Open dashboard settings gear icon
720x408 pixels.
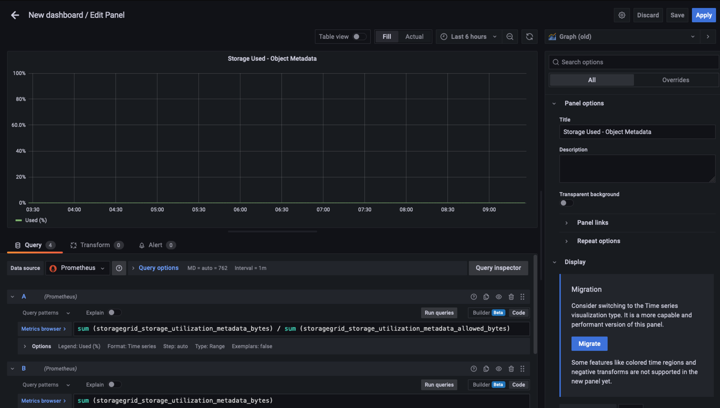point(622,15)
